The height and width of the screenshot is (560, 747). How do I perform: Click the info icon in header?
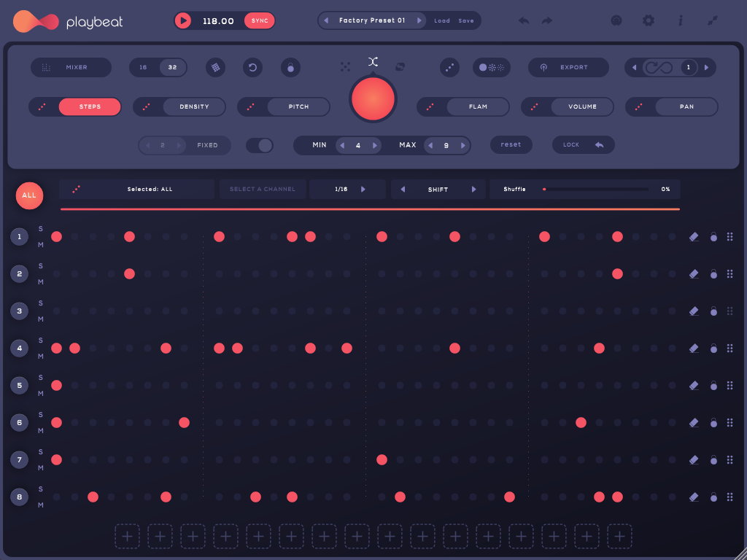(681, 20)
